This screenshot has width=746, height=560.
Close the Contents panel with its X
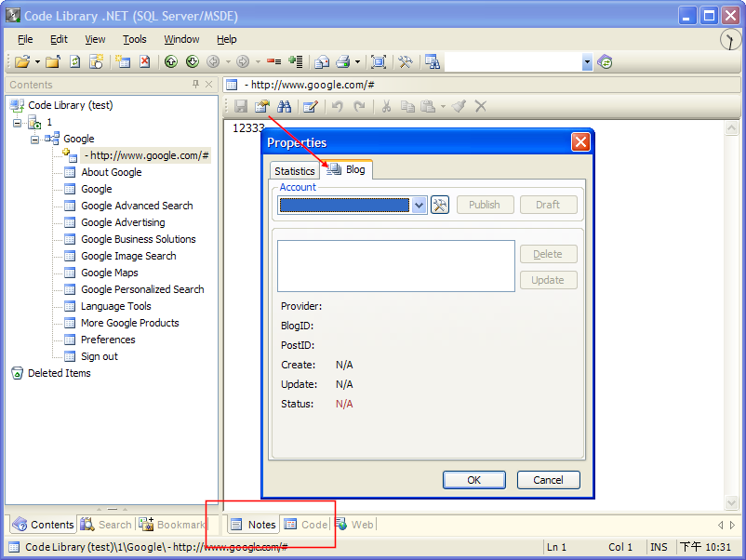point(208,85)
